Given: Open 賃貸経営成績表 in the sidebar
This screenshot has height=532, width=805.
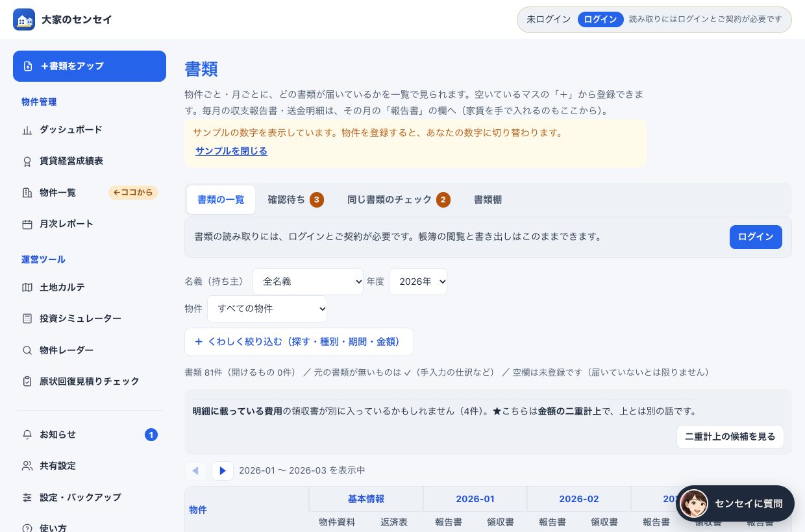Looking at the screenshot, I should (90, 161).
